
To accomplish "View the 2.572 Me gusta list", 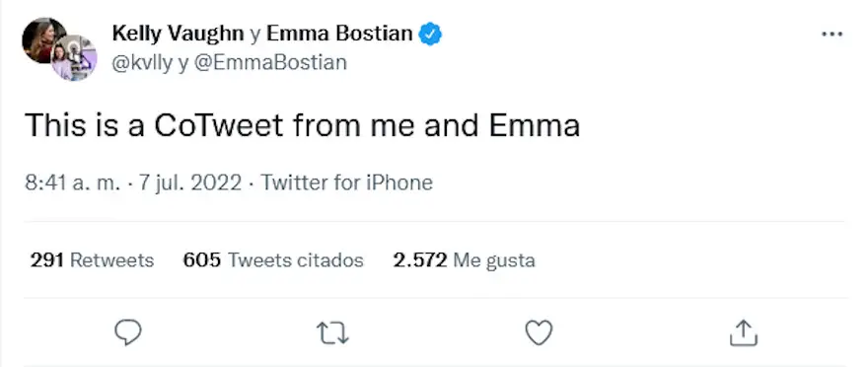I will (464, 260).
